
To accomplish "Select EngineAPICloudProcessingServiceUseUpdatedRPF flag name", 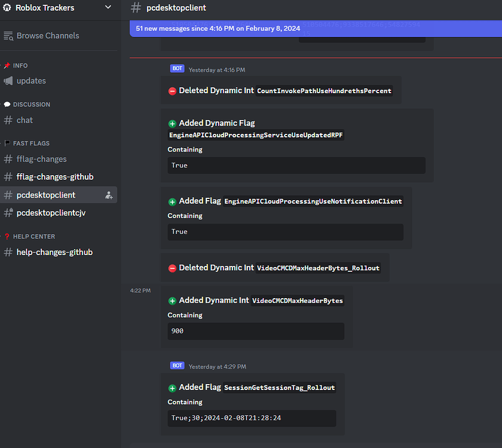I will (256, 135).
